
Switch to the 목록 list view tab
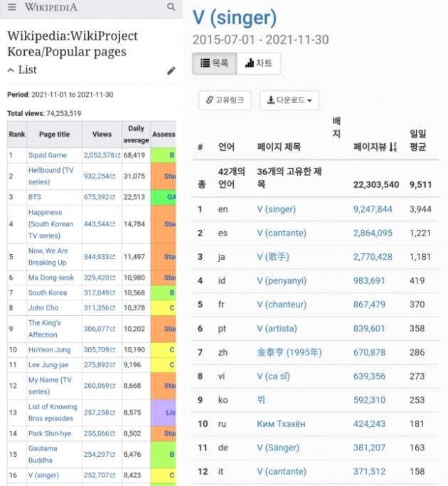214,63
